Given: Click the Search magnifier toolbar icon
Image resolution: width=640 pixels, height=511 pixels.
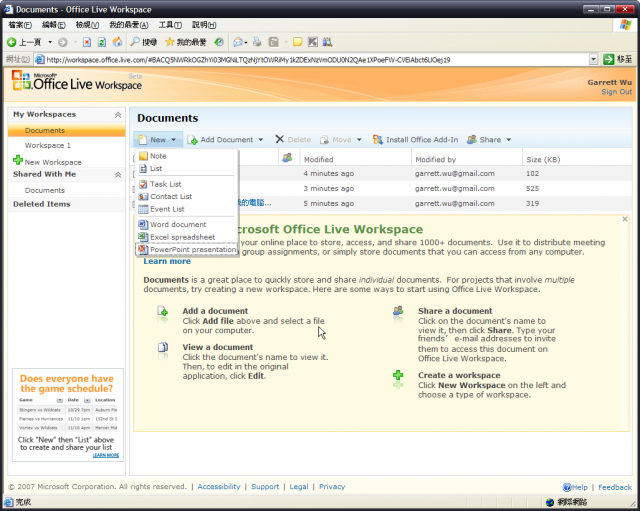Looking at the screenshot, I should coord(135,42).
